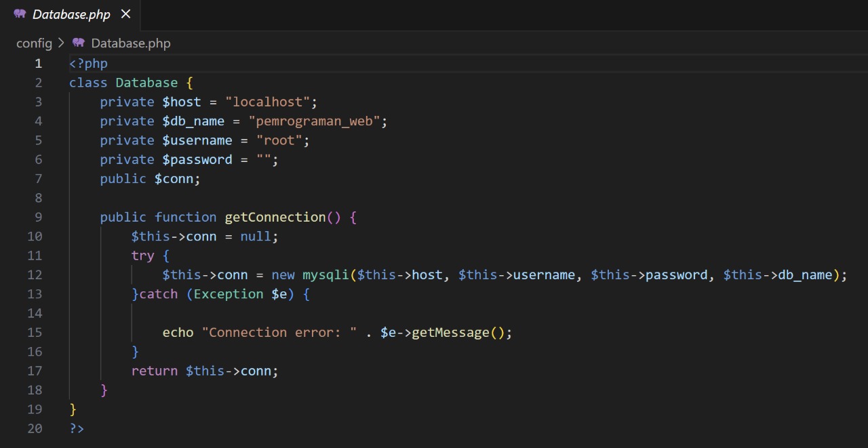
Task: Click the Database class name on line 2
Action: point(146,83)
